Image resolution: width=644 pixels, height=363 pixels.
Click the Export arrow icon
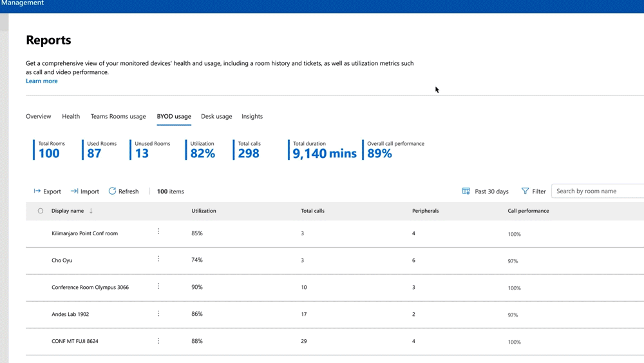click(37, 191)
